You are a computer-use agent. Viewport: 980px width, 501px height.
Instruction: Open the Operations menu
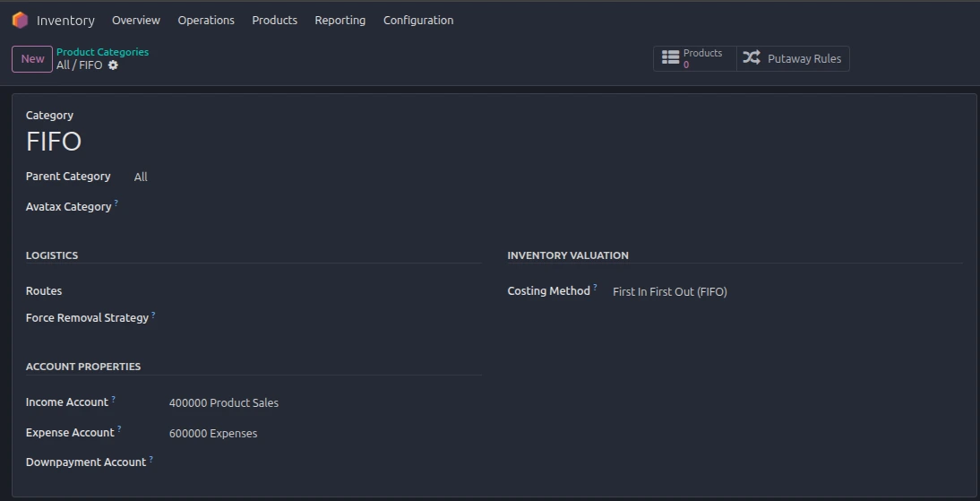[206, 20]
